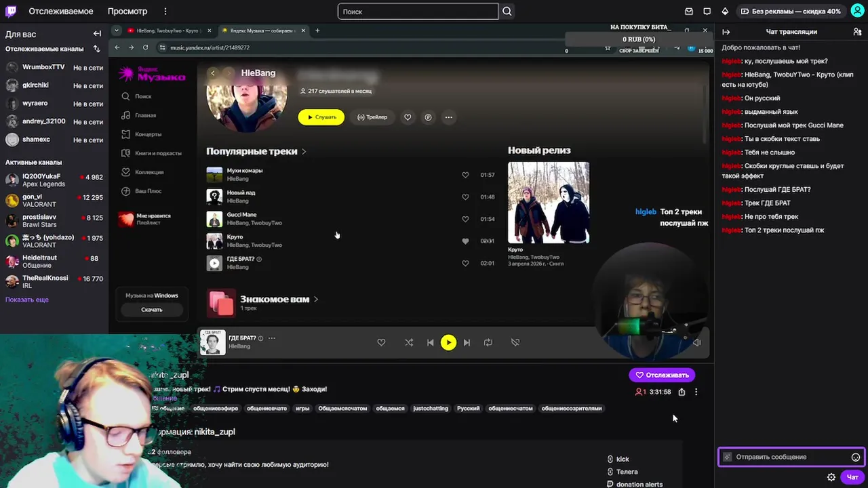Open artist more options (three dots)

tap(448, 117)
